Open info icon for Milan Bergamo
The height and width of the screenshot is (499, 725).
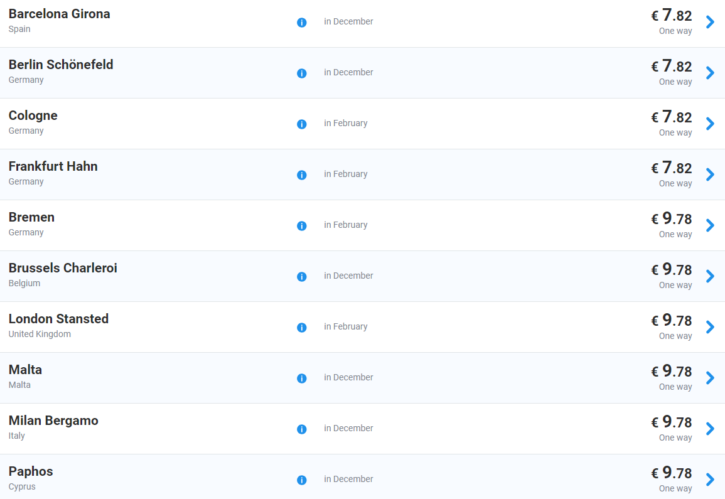301,429
